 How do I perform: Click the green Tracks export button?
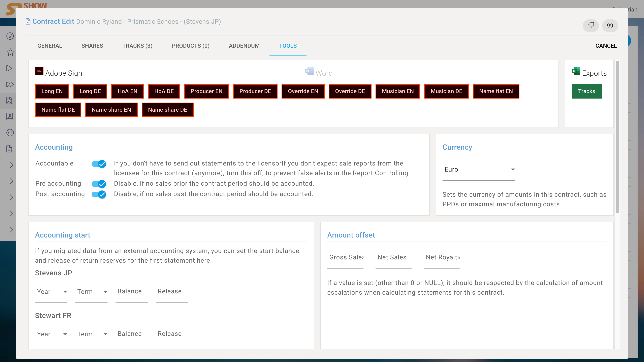(586, 91)
